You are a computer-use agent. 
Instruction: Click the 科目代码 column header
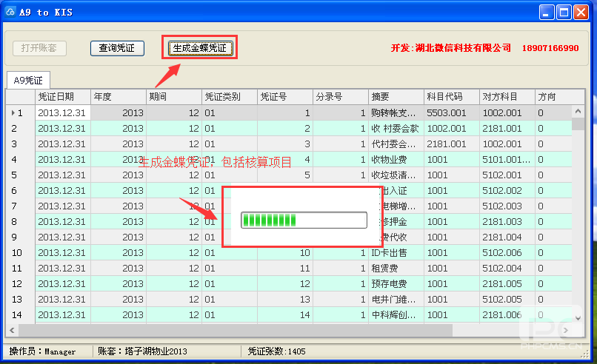(450, 97)
